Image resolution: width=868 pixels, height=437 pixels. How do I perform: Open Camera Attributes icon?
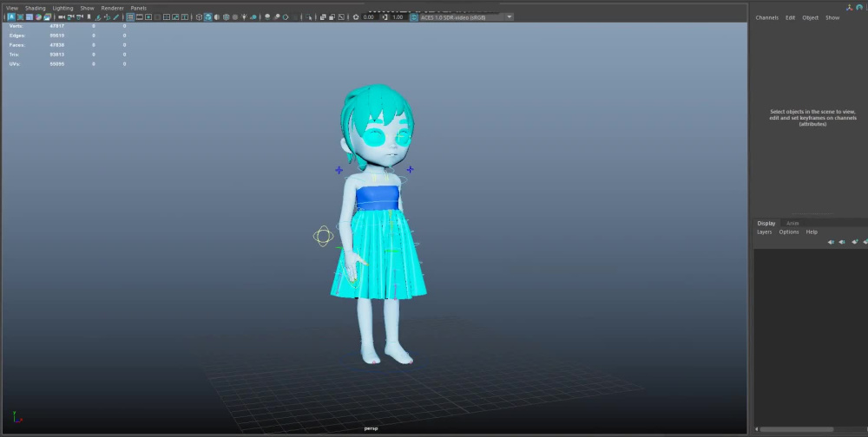pyautogui.click(x=80, y=17)
